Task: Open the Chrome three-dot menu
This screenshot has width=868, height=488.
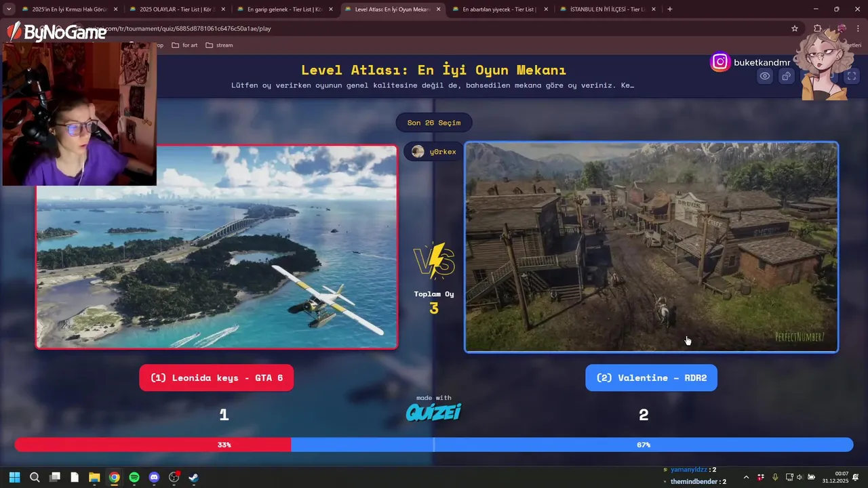Action: point(859,28)
